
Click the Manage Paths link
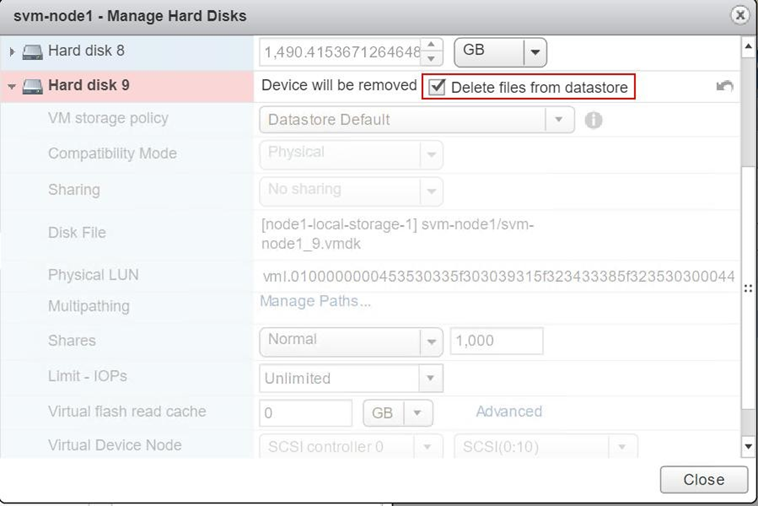click(x=315, y=301)
